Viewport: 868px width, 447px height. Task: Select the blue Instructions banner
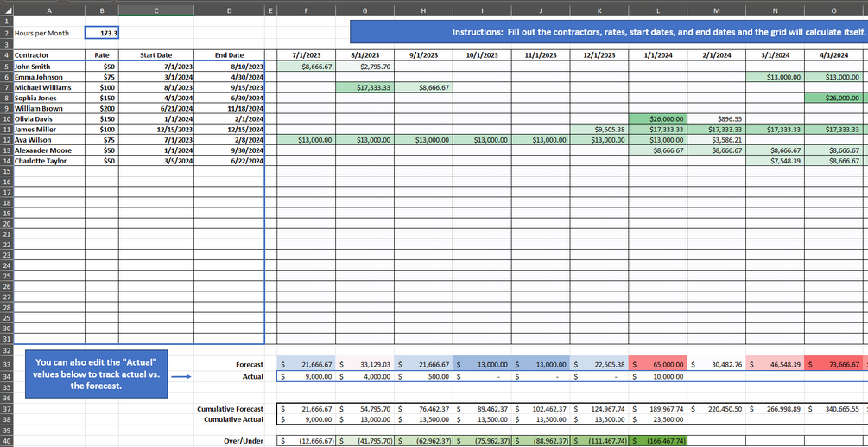(x=609, y=32)
